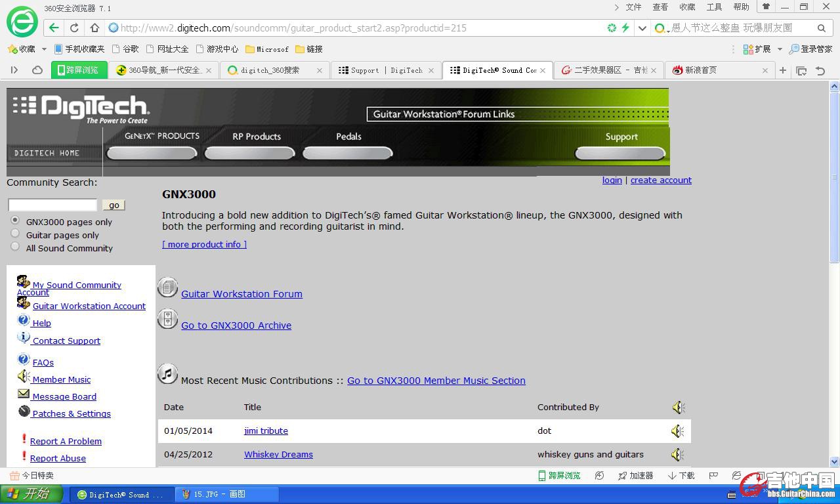Click the 今日特卖 icon in status bar
Screen dimensions: 840x504
14,476
